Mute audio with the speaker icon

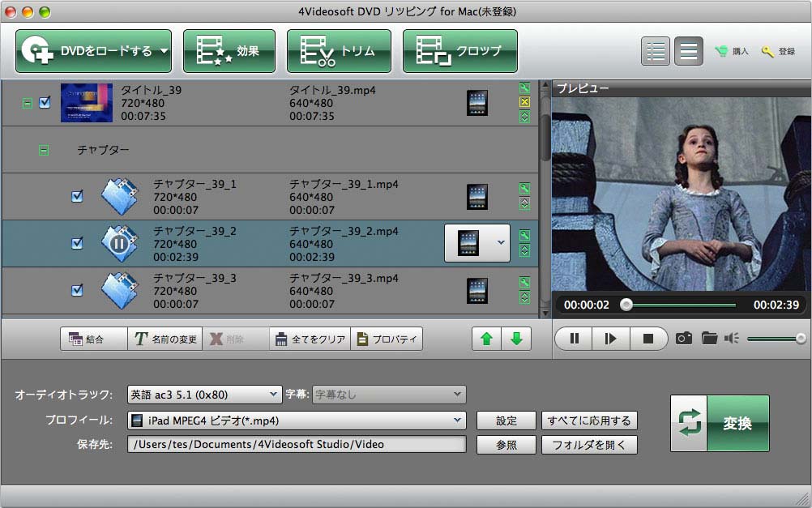point(732,339)
